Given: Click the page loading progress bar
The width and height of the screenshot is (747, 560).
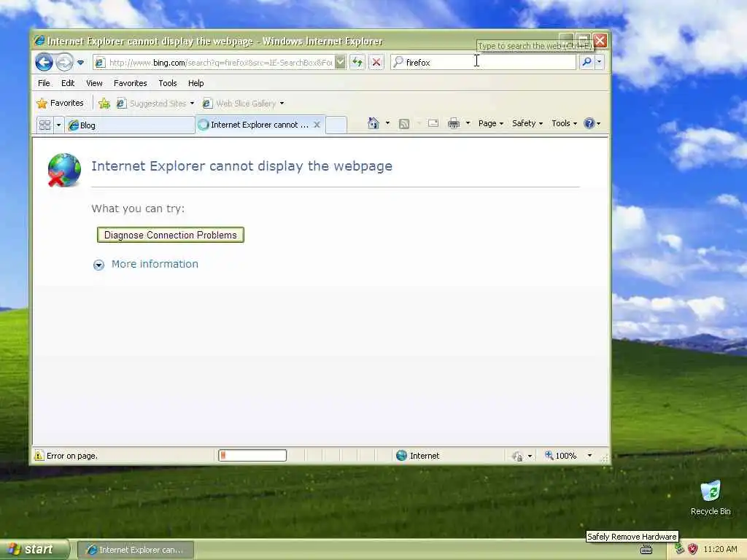Looking at the screenshot, I should coord(252,456).
